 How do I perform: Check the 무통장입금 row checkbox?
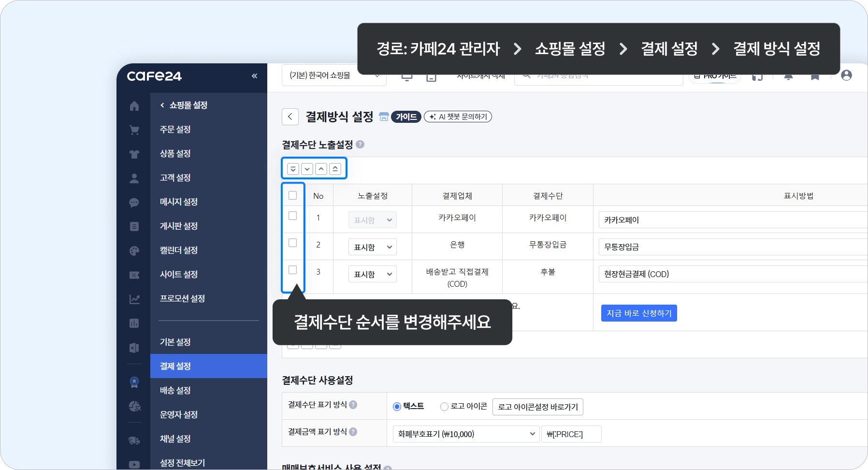tap(292, 243)
